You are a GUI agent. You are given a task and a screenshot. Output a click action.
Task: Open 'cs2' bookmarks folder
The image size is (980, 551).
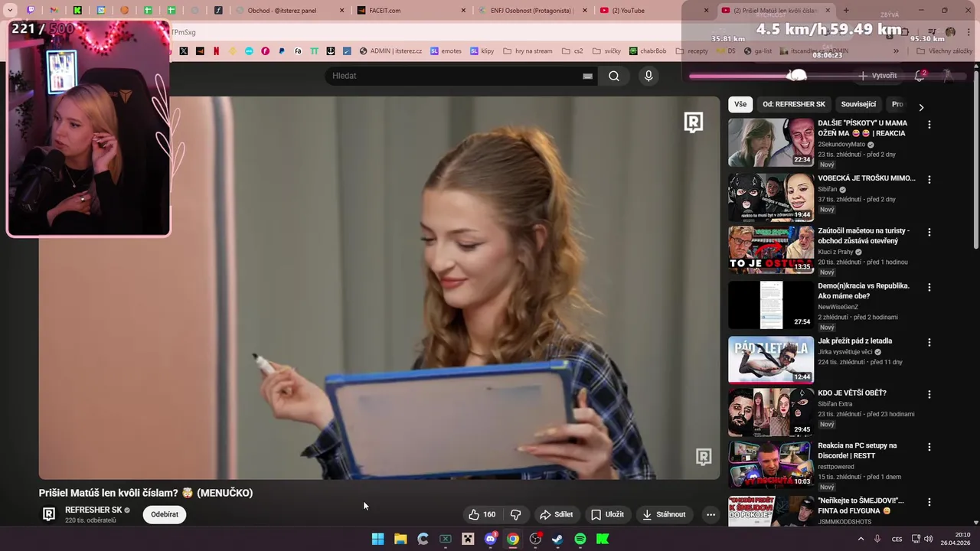click(x=573, y=51)
